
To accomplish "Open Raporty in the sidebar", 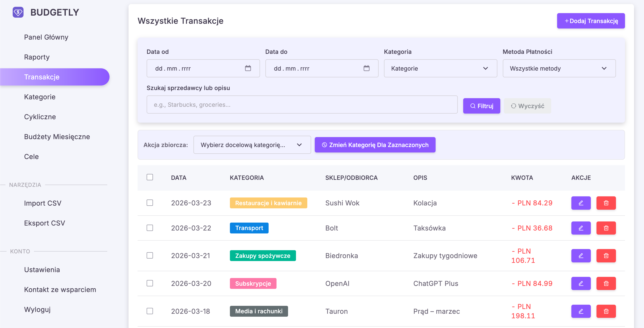I will (37, 57).
